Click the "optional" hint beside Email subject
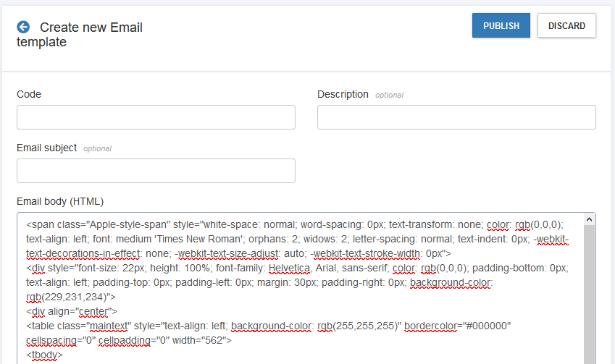This screenshot has width=615, height=364. (x=97, y=149)
